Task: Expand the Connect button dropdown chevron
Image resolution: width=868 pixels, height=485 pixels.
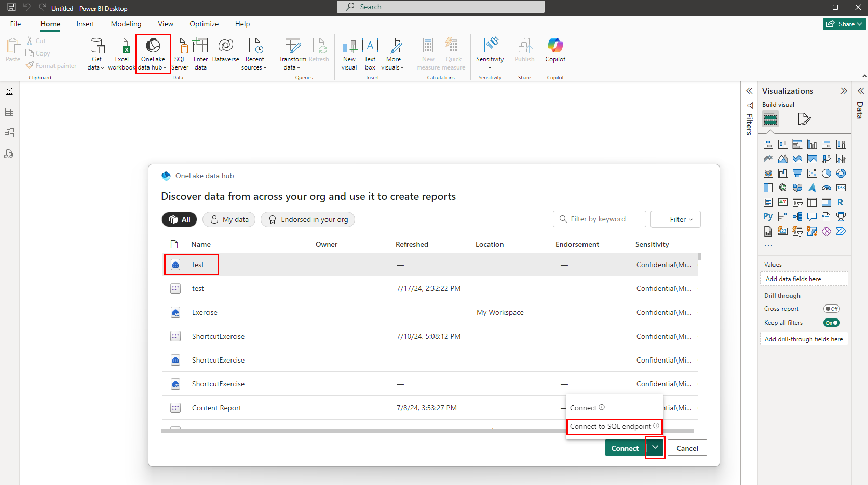Action: tap(655, 447)
